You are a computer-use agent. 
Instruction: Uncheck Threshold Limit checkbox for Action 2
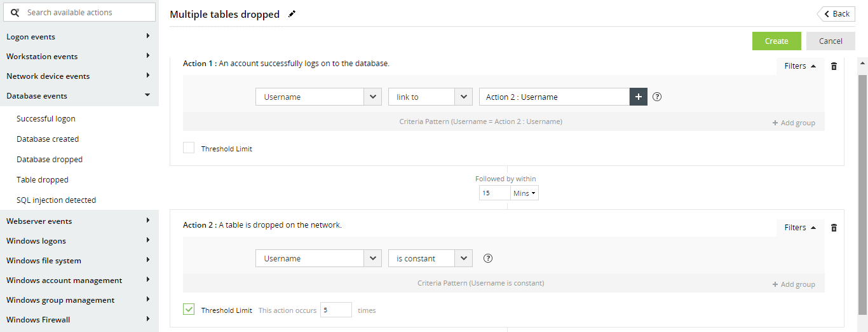point(189,310)
